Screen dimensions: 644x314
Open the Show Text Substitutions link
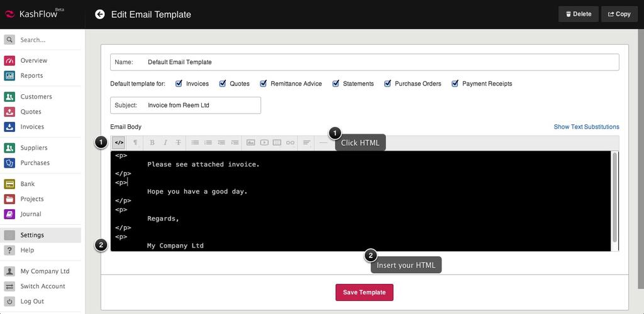pos(586,127)
